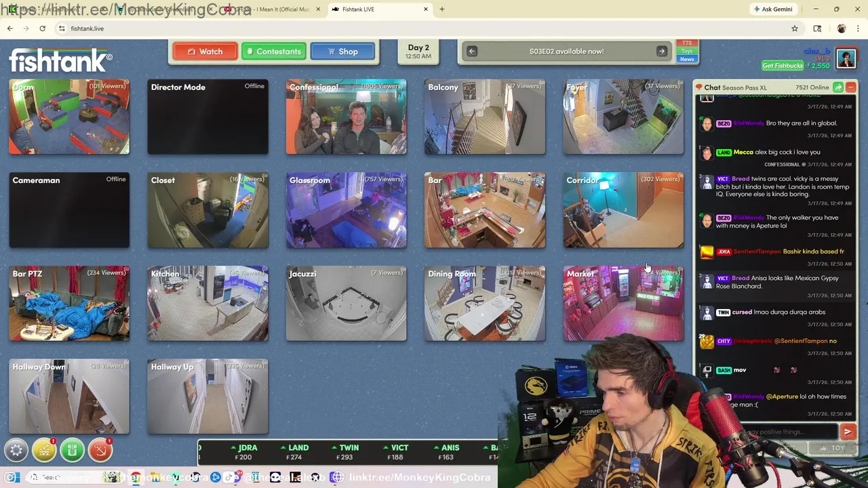The height and width of the screenshot is (488, 868).
Task: Click the Fishtank logo
Action: pos(60,60)
